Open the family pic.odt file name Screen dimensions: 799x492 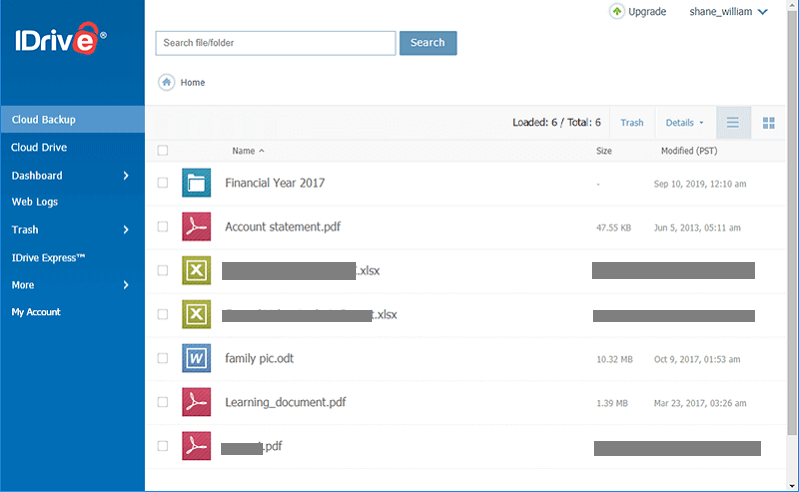pos(259,359)
